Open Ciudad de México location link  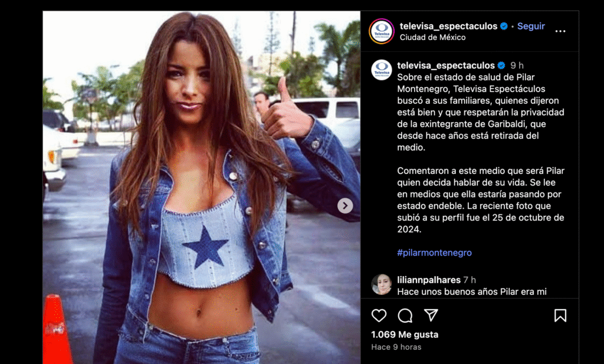click(x=432, y=37)
